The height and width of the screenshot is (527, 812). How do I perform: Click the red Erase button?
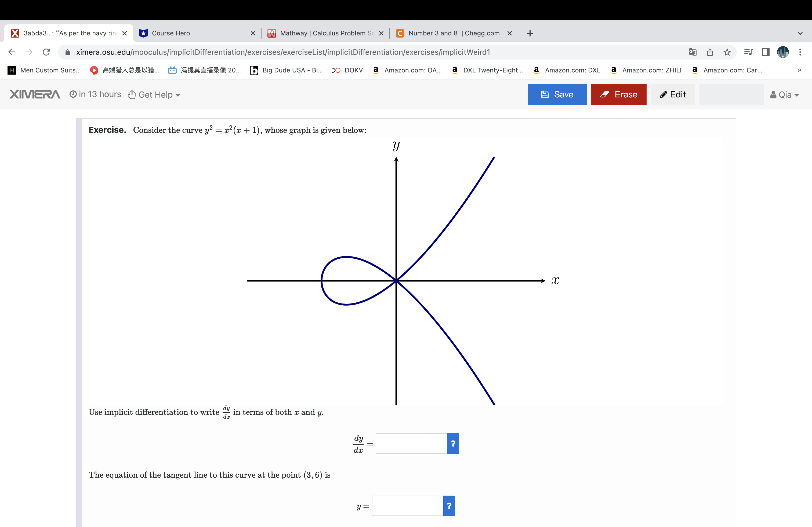tap(619, 94)
